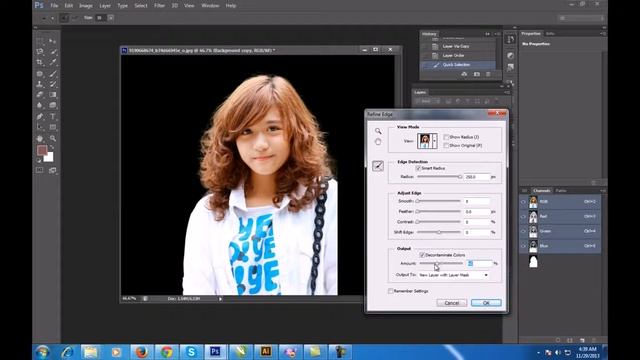Click Cancel in Refine Edge dialog
This screenshot has height=360, width=640.
[451, 303]
